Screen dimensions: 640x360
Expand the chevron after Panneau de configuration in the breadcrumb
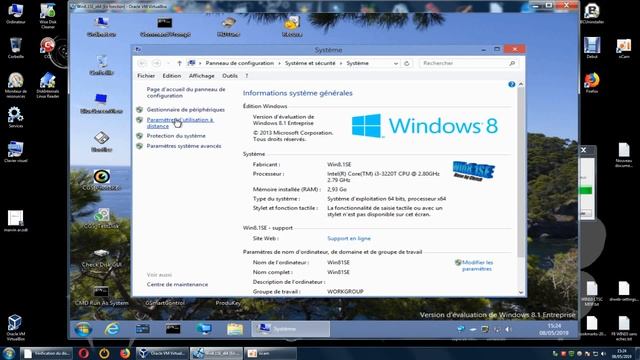(280, 63)
